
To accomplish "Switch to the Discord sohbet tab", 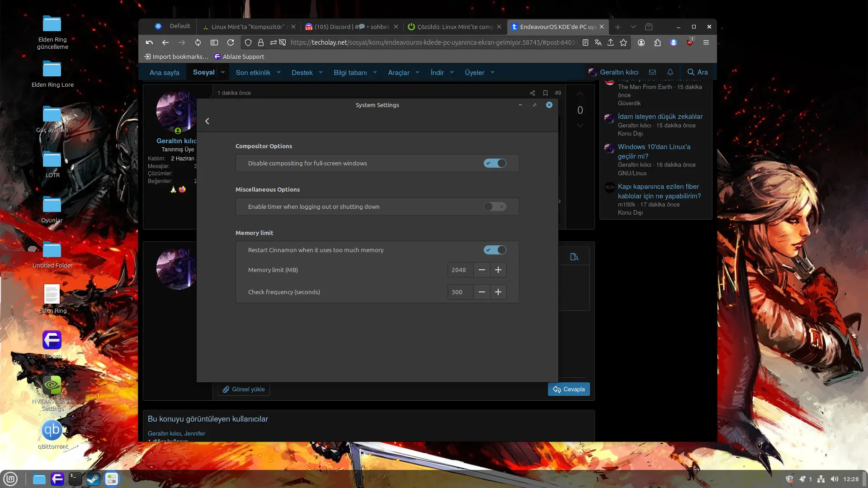I will (x=352, y=27).
